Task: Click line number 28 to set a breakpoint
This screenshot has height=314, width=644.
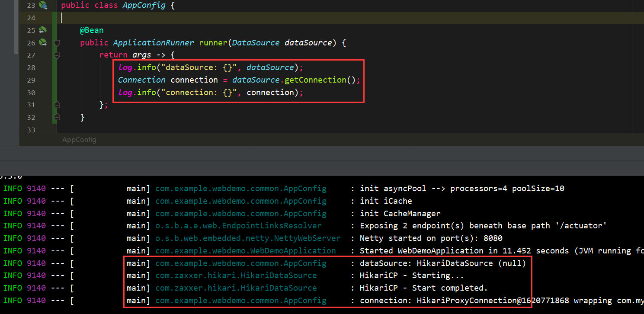Action: [x=31, y=67]
